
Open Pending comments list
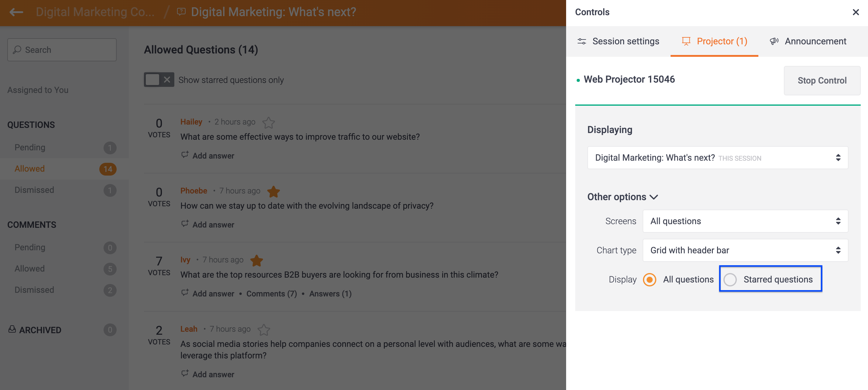click(64, 248)
